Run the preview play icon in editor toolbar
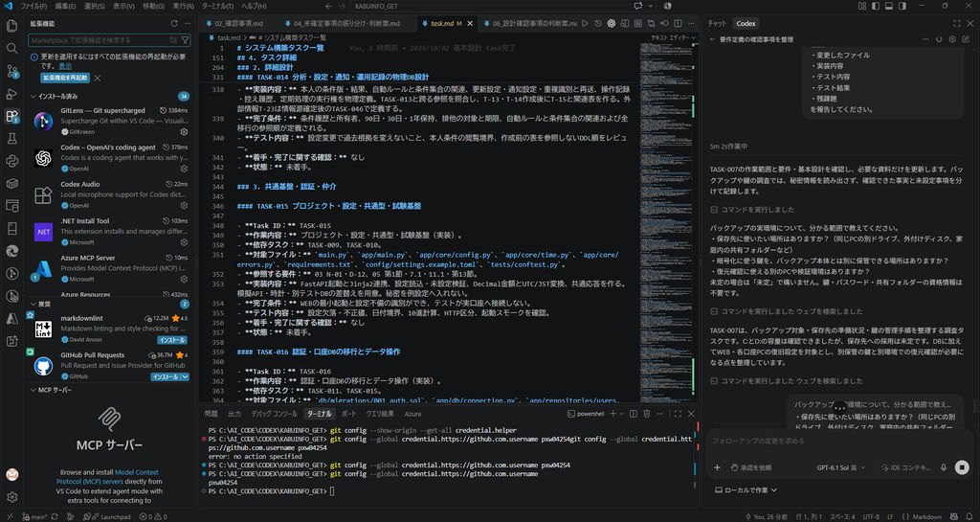 [x=585, y=24]
